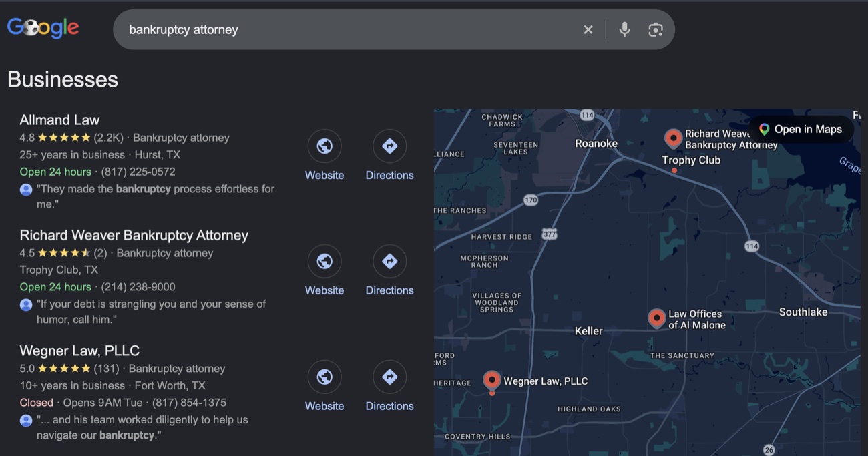
Task: Click into bankruptcy attorney search field
Action: 347,29
